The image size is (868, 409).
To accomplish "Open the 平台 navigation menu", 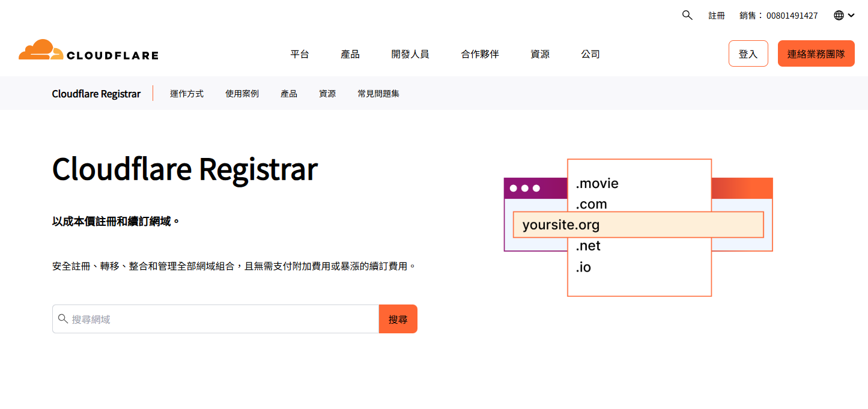I will coord(300,54).
